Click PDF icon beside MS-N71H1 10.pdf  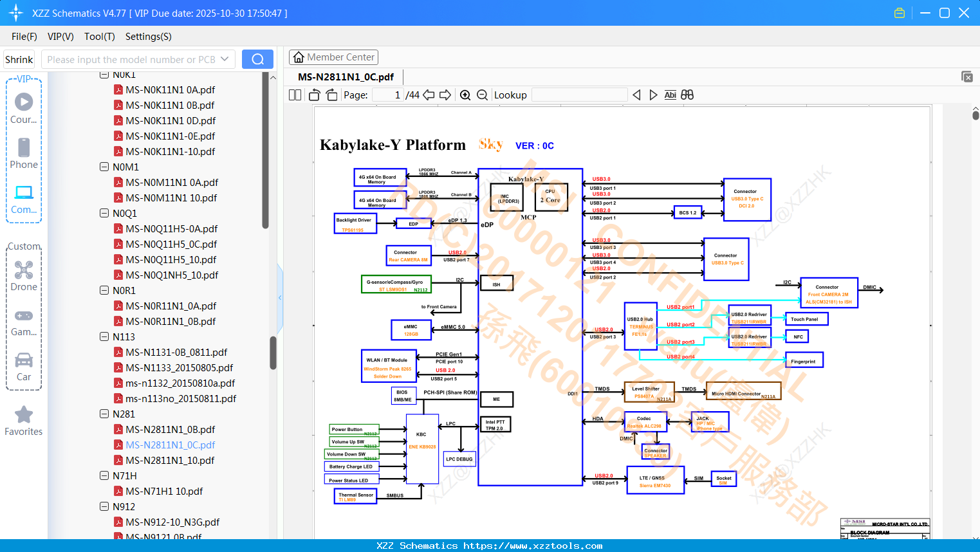tap(118, 491)
